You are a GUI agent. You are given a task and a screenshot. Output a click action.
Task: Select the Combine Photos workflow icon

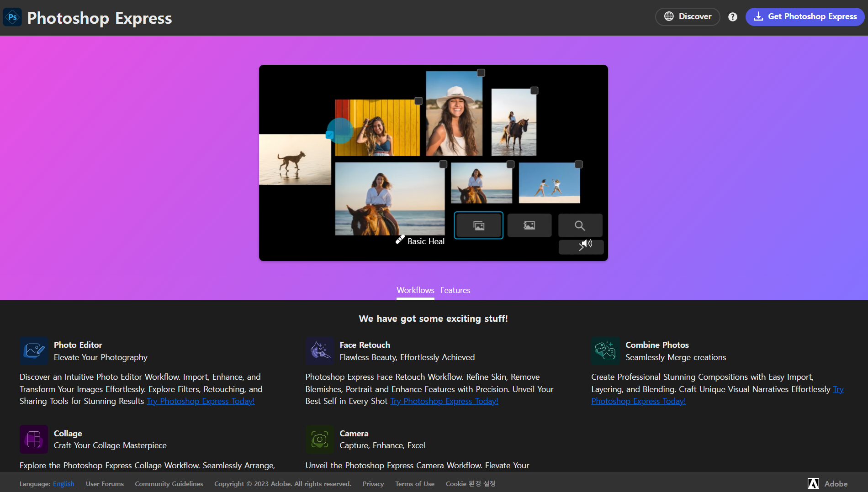point(605,351)
